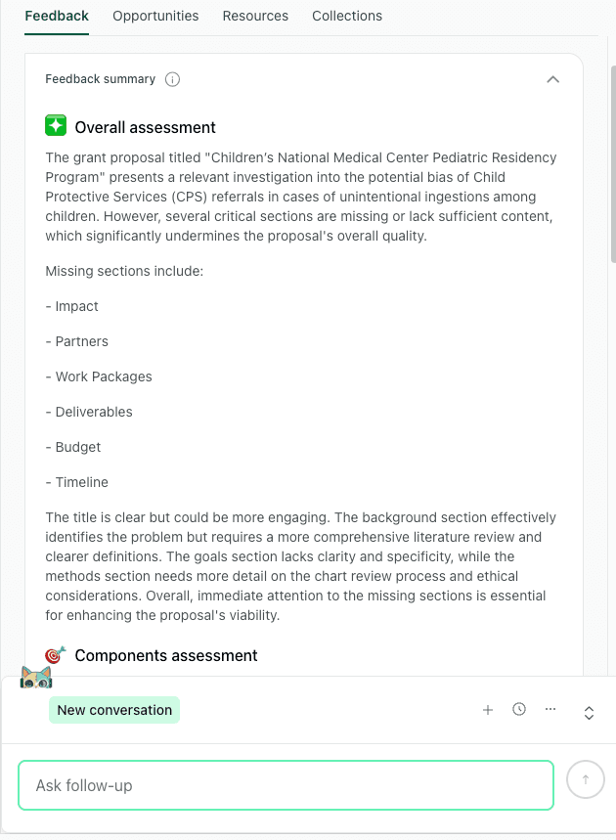616x840 pixels.
Task: Click the Ask follow-up input field
Action: (x=286, y=784)
